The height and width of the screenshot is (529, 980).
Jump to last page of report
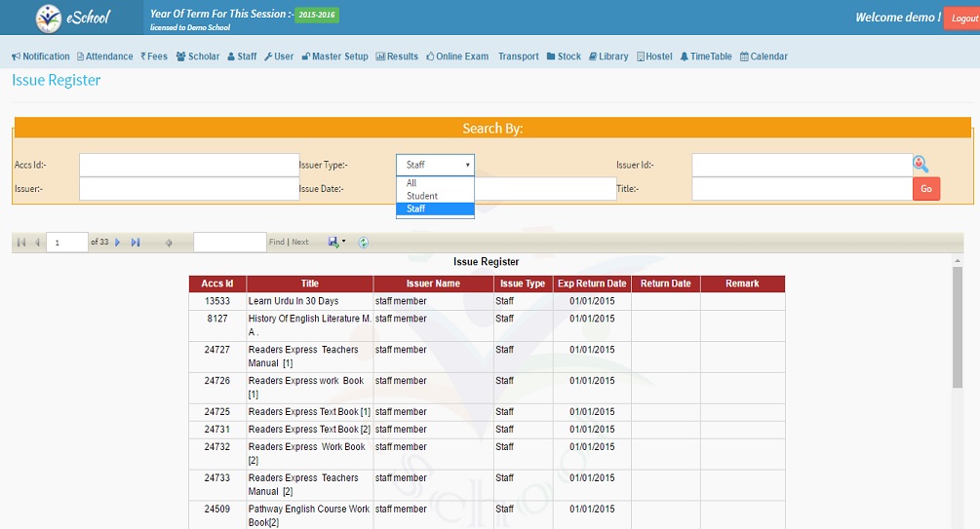click(136, 243)
